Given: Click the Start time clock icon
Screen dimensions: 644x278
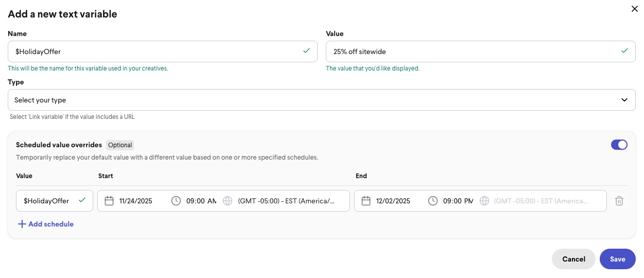Looking at the screenshot, I should 176,201.
